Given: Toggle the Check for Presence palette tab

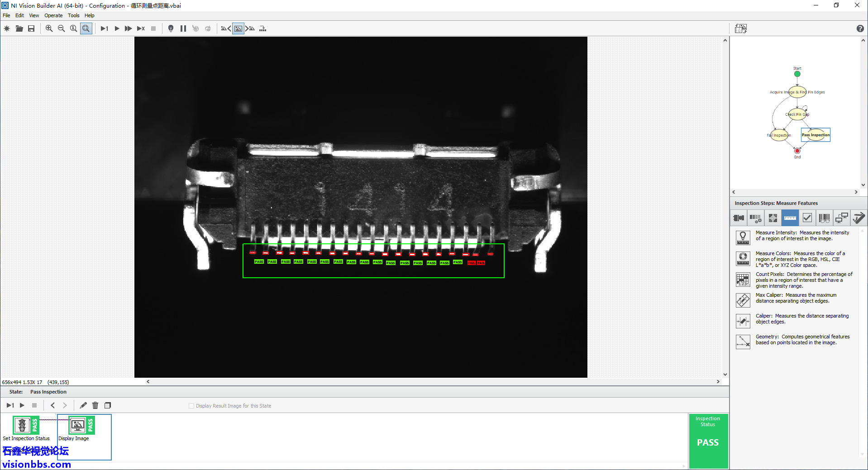Looking at the screenshot, I should [x=807, y=218].
